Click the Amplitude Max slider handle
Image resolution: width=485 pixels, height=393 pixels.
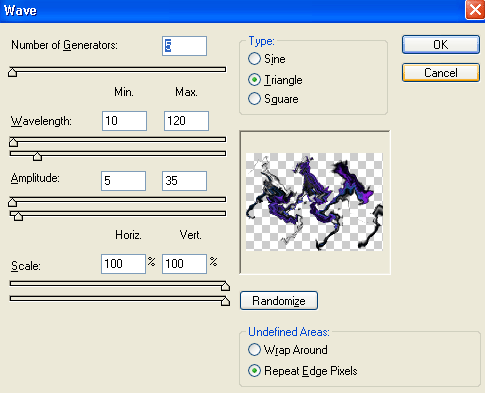(x=18, y=216)
